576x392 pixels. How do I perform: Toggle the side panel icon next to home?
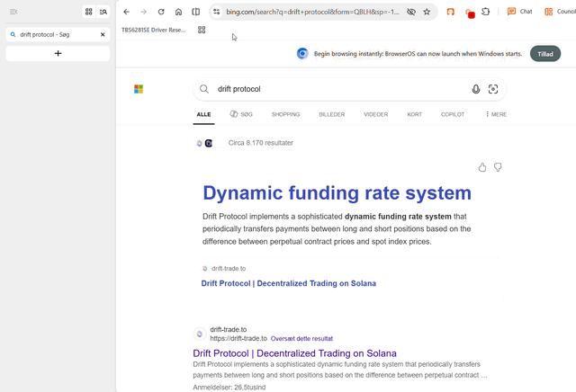(x=196, y=12)
